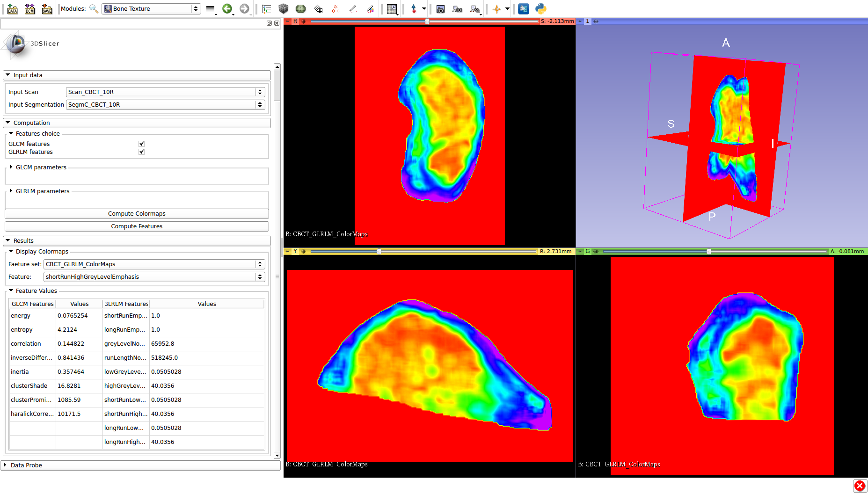Click the GLCM Features column header

click(32, 304)
